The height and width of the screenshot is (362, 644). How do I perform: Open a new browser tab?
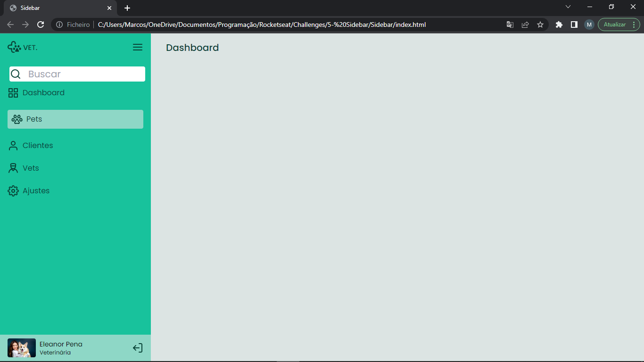click(x=127, y=8)
